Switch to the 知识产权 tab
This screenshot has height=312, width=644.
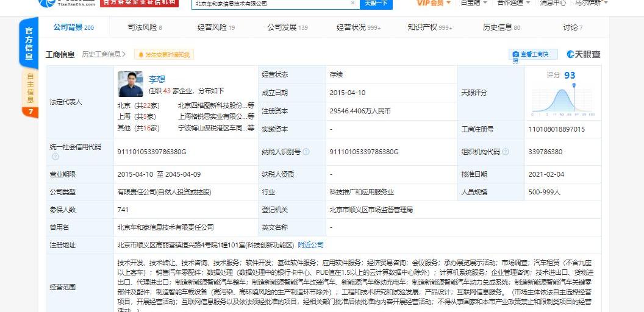(429, 27)
